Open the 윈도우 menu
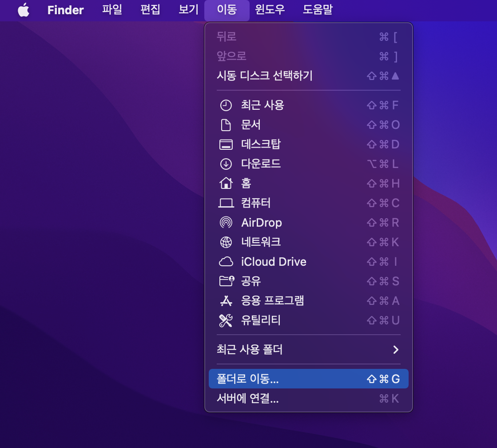This screenshot has width=497, height=448. pyautogui.click(x=270, y=10)
